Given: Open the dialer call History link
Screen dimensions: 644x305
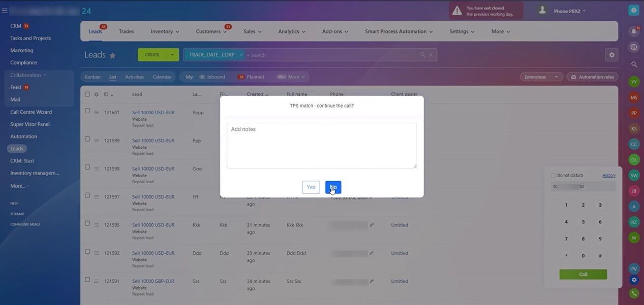Looking at the screenshot, I should pyautogui.click(x=608, y=176).
